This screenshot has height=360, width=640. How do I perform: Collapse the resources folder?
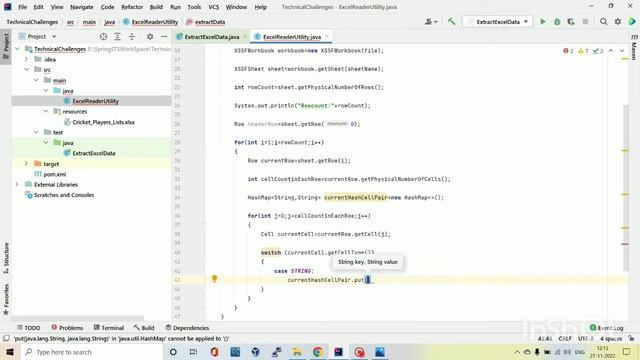coord(46,111)
